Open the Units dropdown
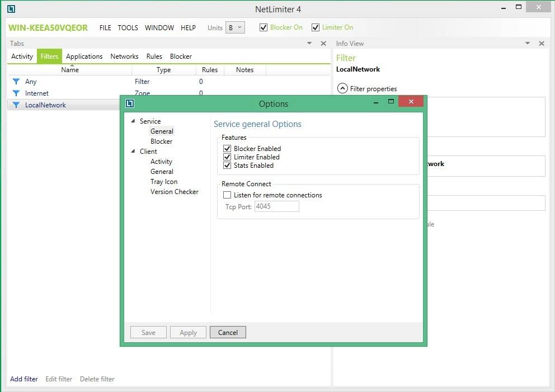The image size is (555, 392). 235,27
